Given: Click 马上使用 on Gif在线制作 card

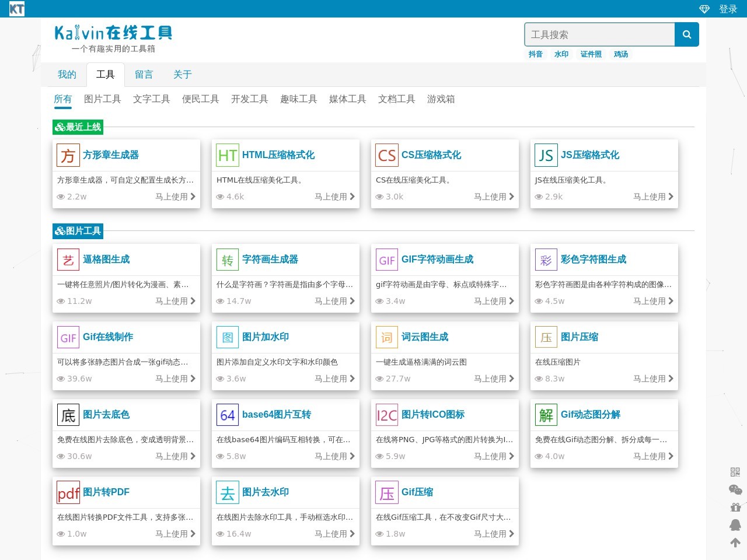Looking at the screenshot, I should (176, 379).
